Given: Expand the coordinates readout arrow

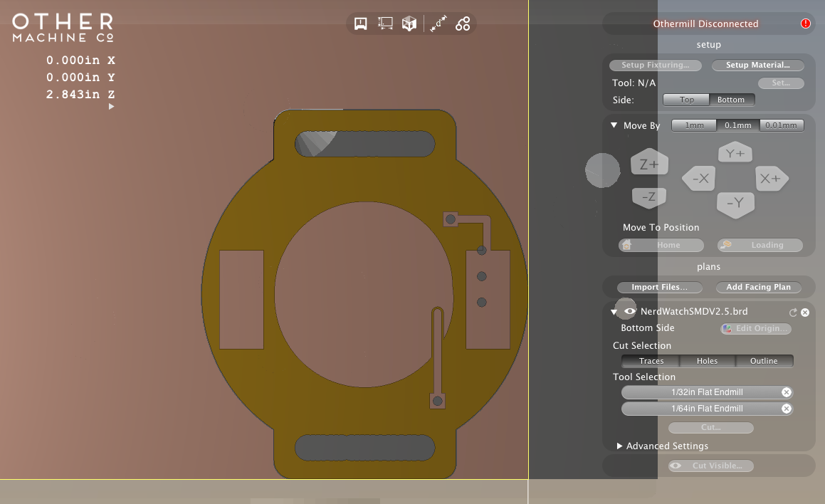Looking at the screenshot, I should coord(111,106).
